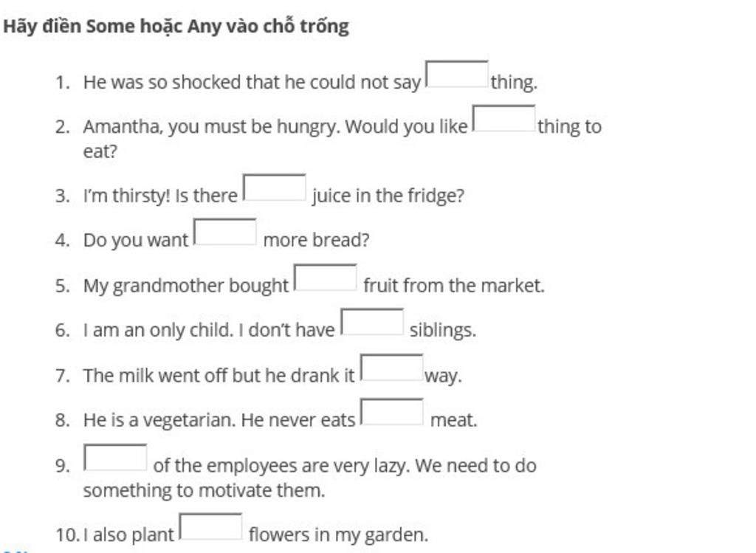
Task: Click the text 'He is a vegetarian'
Action: (x=159, y=420)
